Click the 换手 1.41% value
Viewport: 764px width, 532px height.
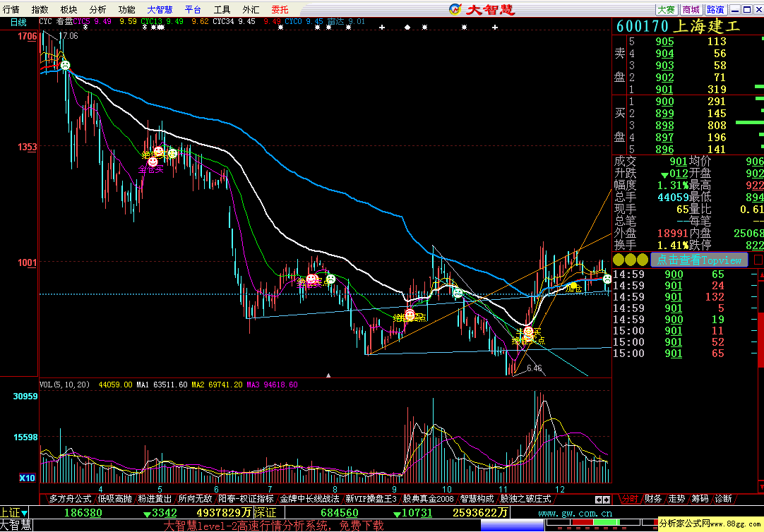[x=672, y=246]
